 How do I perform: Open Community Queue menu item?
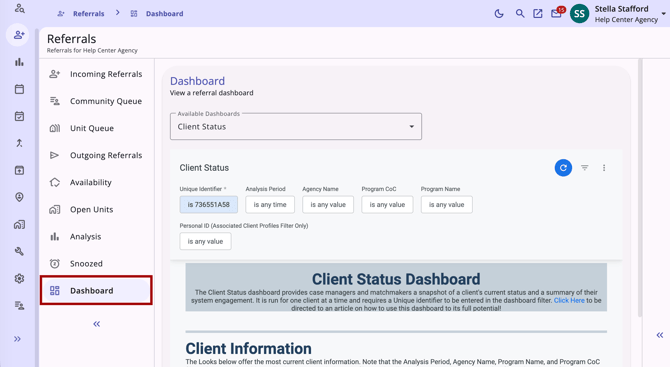pyautogui.click(x=97, y=101)
